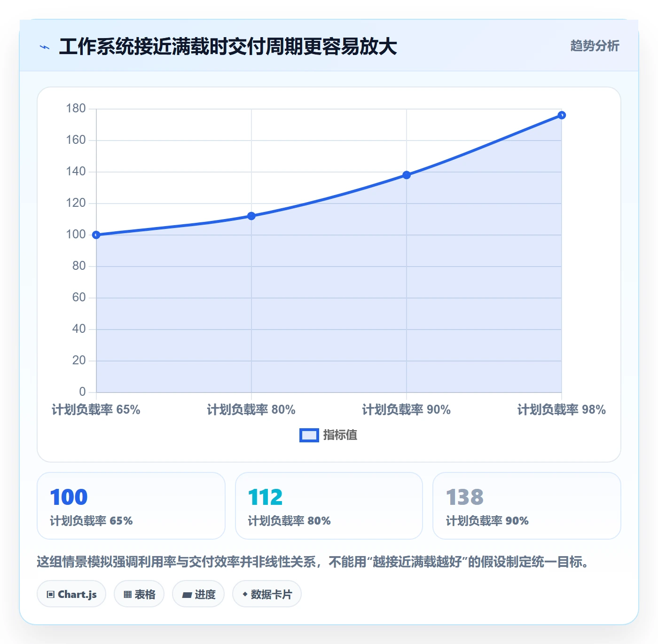Click the x-axis label 计划负载率 65%

point(96,410)
